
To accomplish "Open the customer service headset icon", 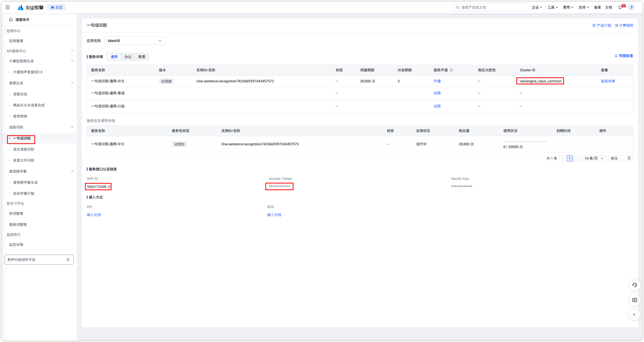I will [x=635, y=285].
